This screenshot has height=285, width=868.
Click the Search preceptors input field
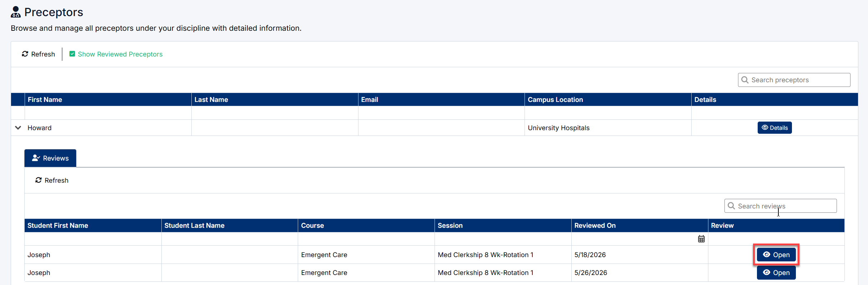point(794,80)
